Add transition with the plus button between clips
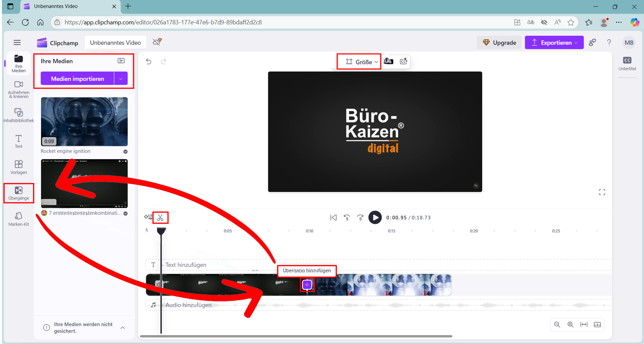This screenshot has width=644, height=344. (307, 285)
